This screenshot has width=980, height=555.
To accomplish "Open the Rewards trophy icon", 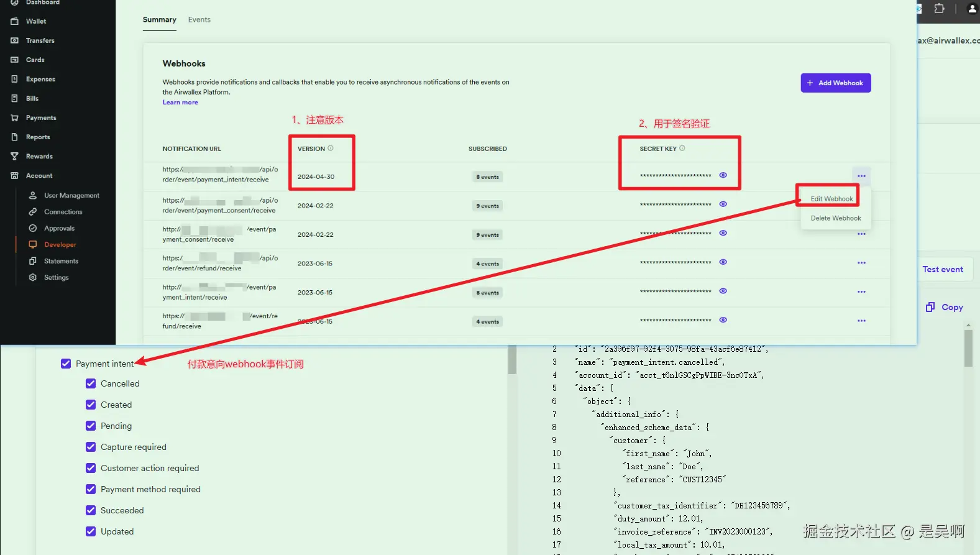I will tap(14, 156).
